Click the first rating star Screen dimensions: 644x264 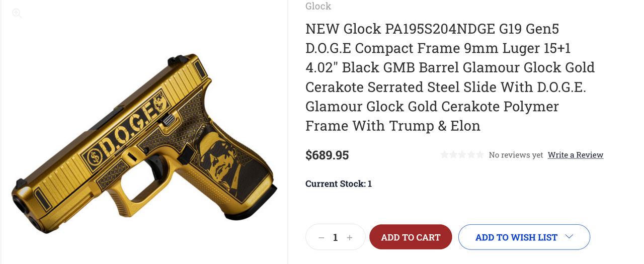click(x=444, y=155)
